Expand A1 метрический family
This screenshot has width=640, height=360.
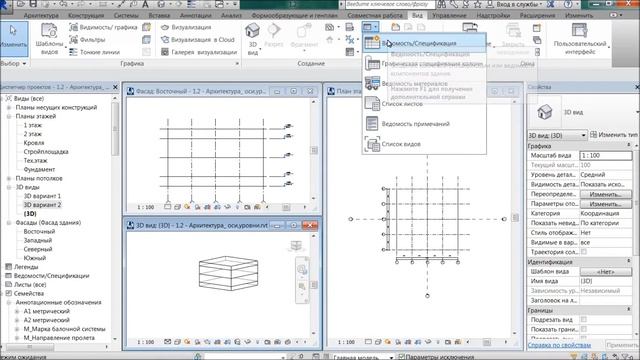point(17,311)
